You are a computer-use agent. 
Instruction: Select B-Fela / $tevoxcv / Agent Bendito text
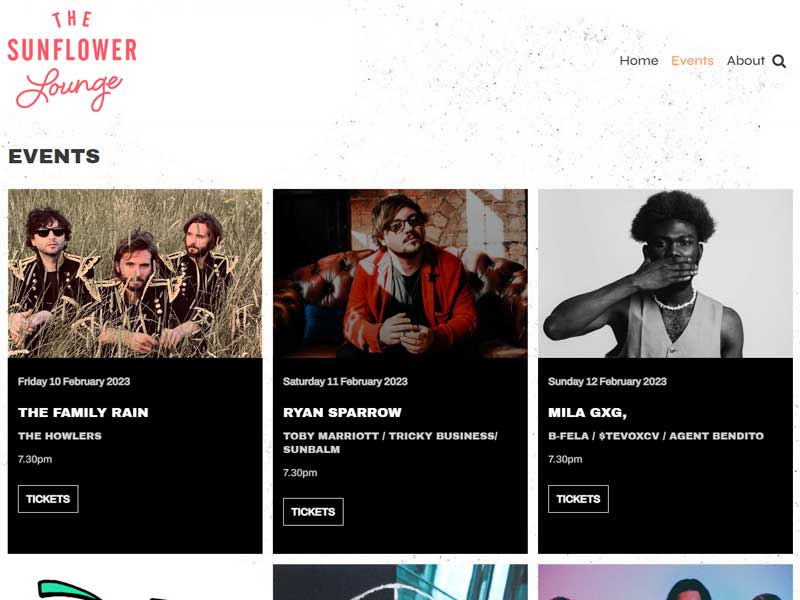[x=656, y=436]
